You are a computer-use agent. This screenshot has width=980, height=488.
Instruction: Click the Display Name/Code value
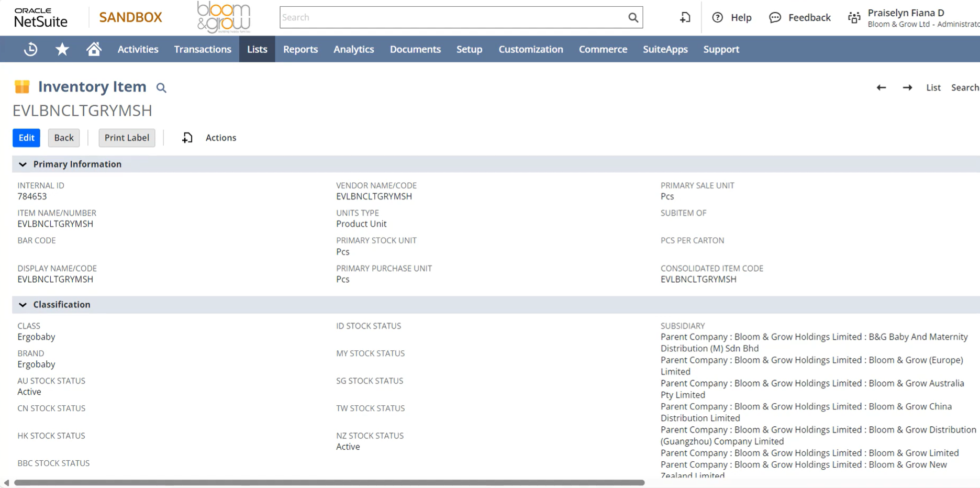(x=55, y=280)
